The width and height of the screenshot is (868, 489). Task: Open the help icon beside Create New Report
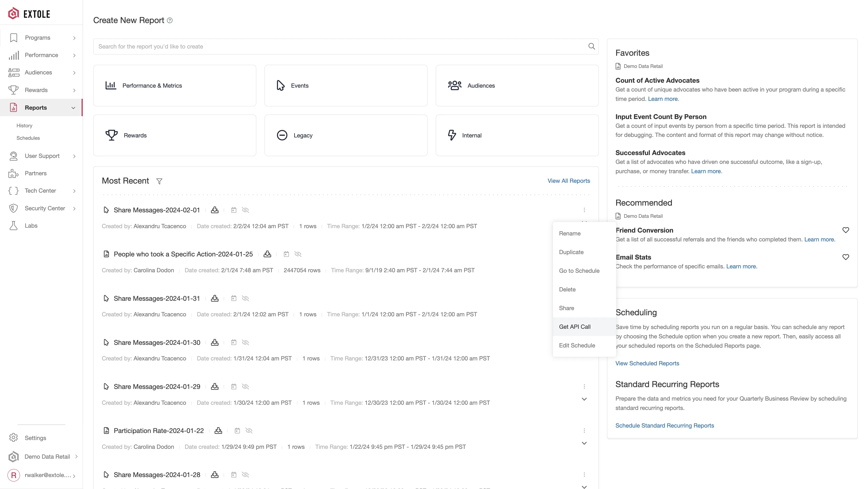point(170,20)
